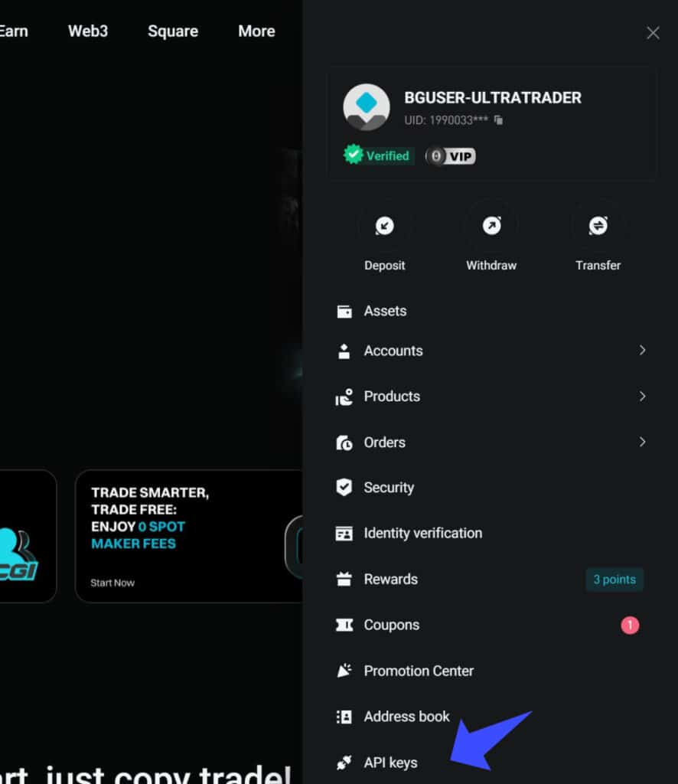The height and width of the screenshot is (784, 678).
Task: Open the Earn navigation tab
Action: (14, 31)
